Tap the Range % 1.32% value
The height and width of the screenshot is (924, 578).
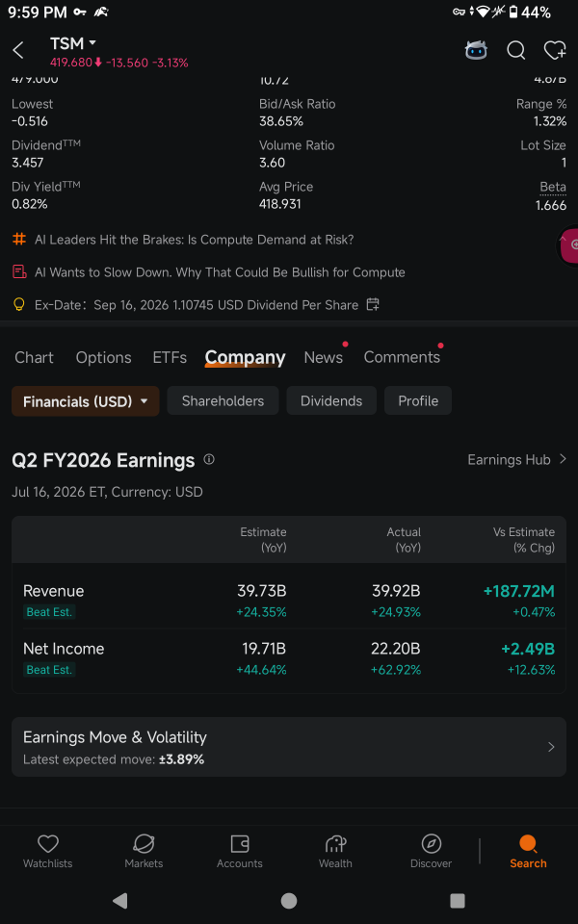click(x=550, y=121)
